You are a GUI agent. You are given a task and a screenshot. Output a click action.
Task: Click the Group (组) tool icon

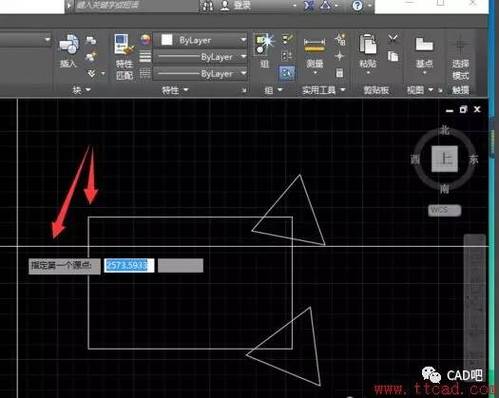click(264, 44)
